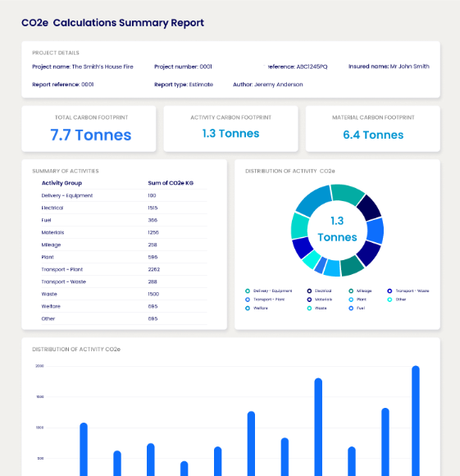
Task: Toggle the Transport - Plant legend marker
Action: [x=248, y=300]
